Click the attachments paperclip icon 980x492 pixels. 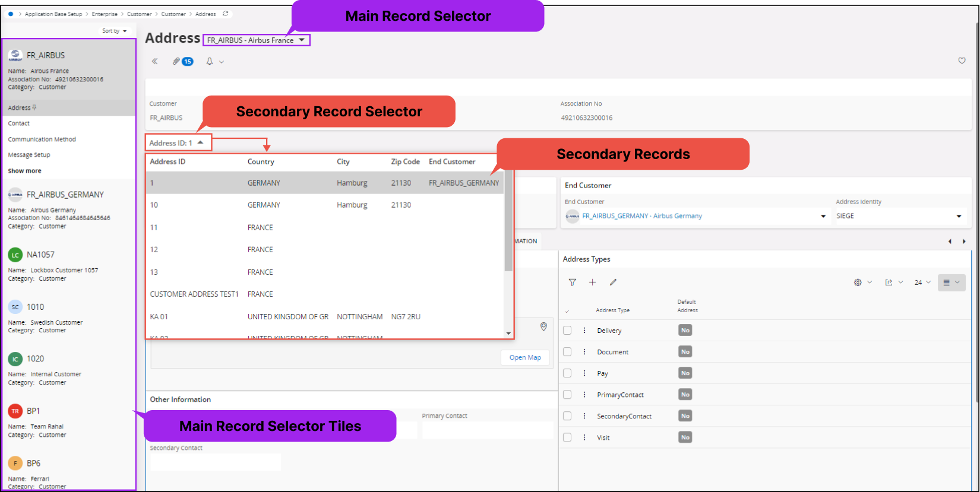point(176,61)
